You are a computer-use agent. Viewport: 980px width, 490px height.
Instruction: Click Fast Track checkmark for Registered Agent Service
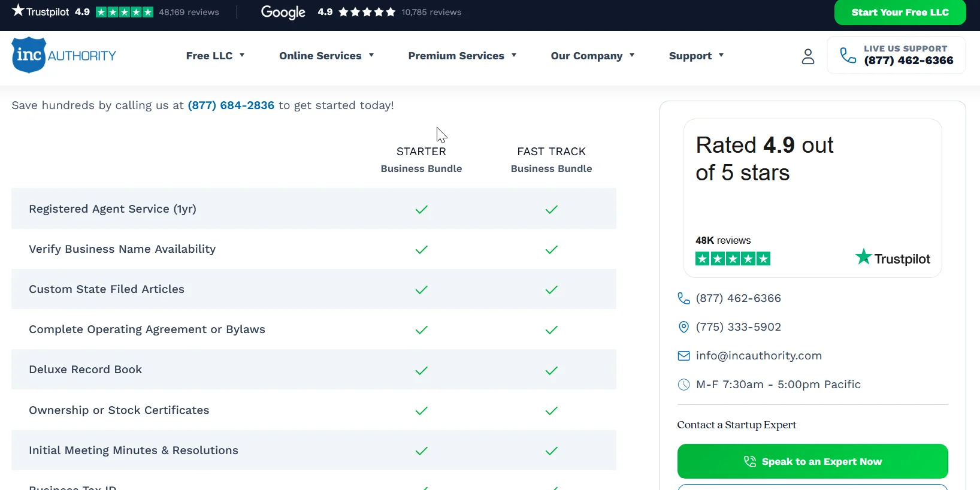click(552, 210)
